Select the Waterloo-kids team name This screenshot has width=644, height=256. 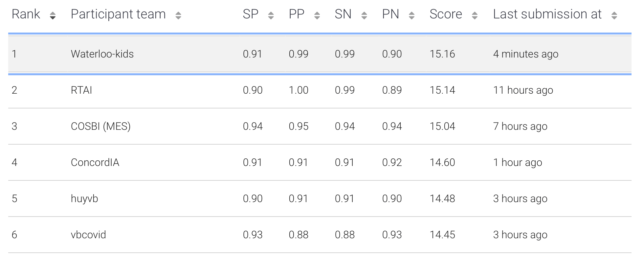102,54
